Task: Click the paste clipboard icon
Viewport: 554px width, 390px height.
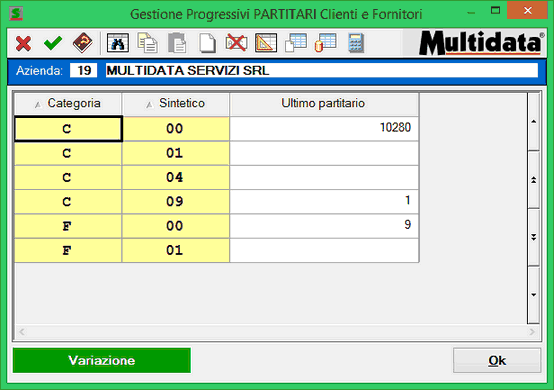Action: pos(177,43)
